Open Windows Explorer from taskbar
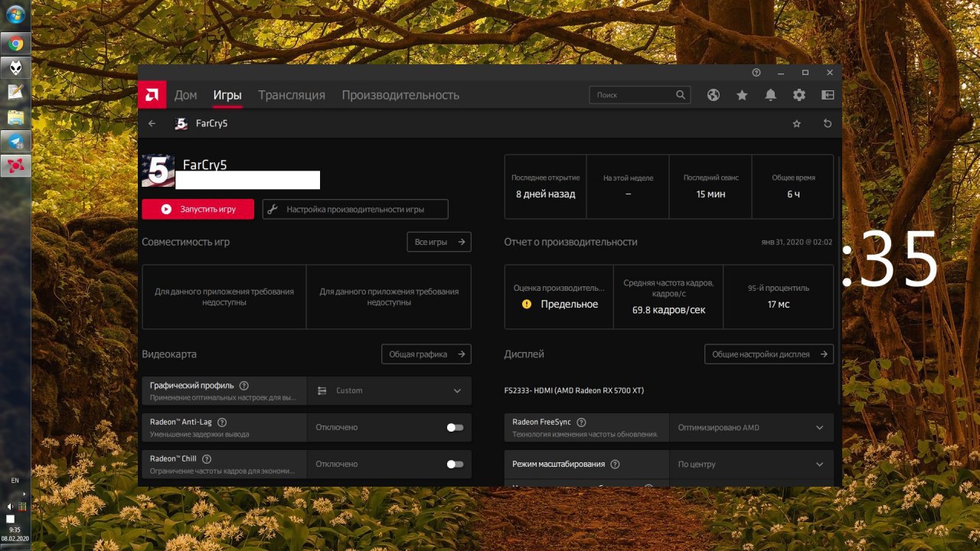This screenshot has height=551, width=980. click(x=15, y=117)
